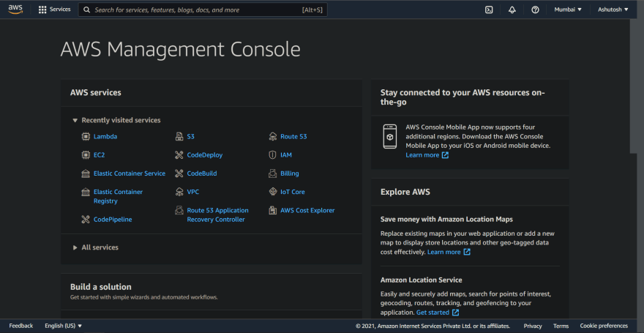Click the Feedback button in footer

click(x=21, y=326)
